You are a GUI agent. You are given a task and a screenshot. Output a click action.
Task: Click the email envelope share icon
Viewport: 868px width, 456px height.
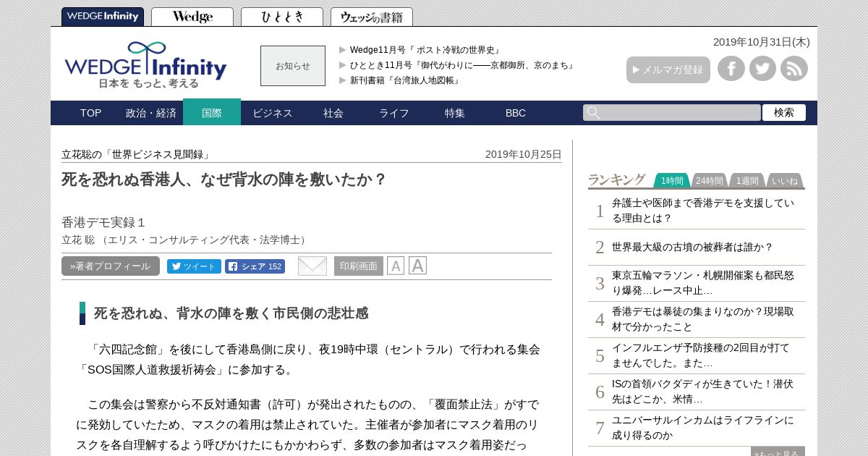(x=312, y=266)
